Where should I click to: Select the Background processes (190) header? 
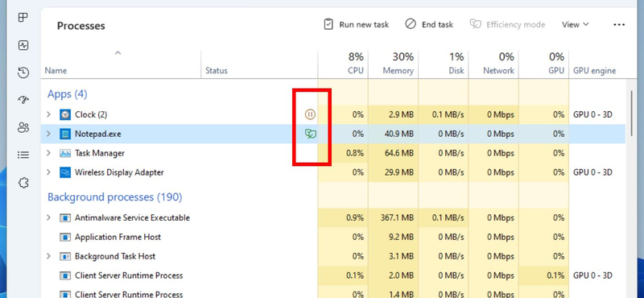pos(114,197)
